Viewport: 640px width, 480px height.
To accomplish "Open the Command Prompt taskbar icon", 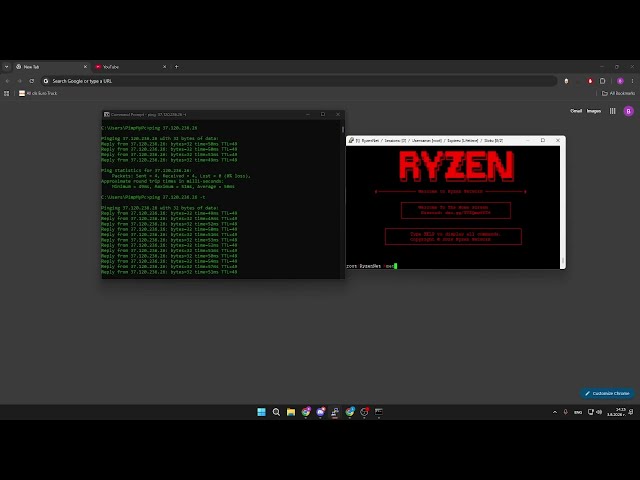I will 379,412.
